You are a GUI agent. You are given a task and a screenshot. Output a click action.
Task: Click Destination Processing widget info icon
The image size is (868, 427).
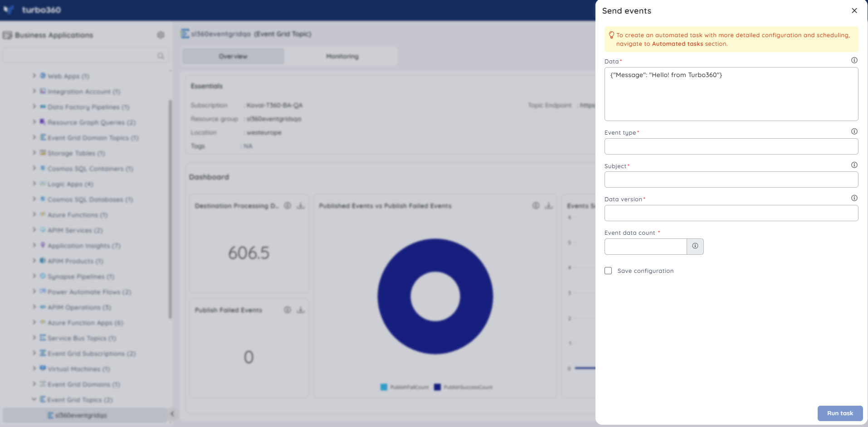pos(288,205)
